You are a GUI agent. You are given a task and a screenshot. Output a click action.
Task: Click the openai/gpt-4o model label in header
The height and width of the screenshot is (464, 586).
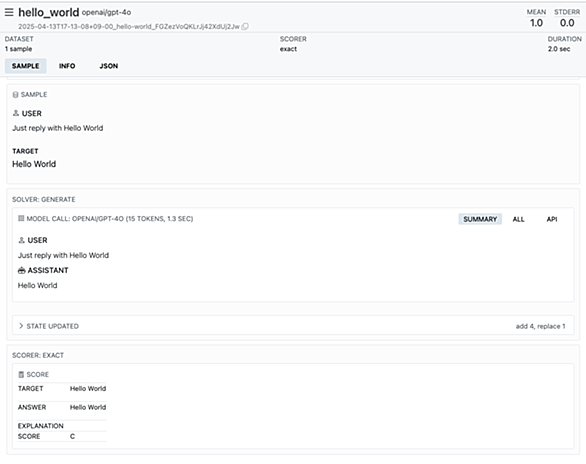pos(107,12)
